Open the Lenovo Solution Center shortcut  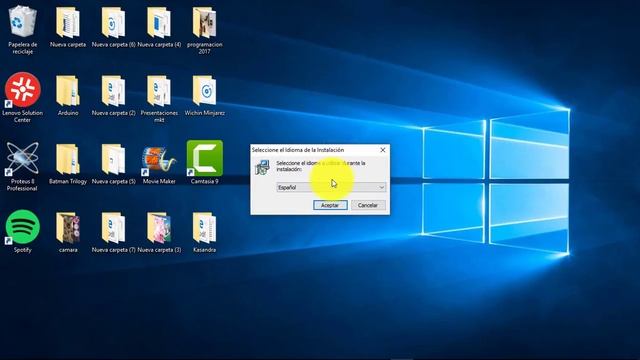coord(22,90)
